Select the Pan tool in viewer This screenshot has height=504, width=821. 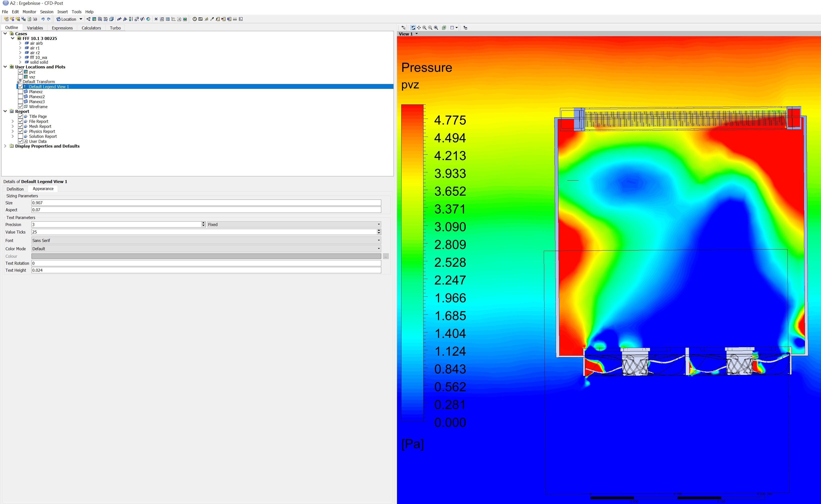tap(419, 28)
